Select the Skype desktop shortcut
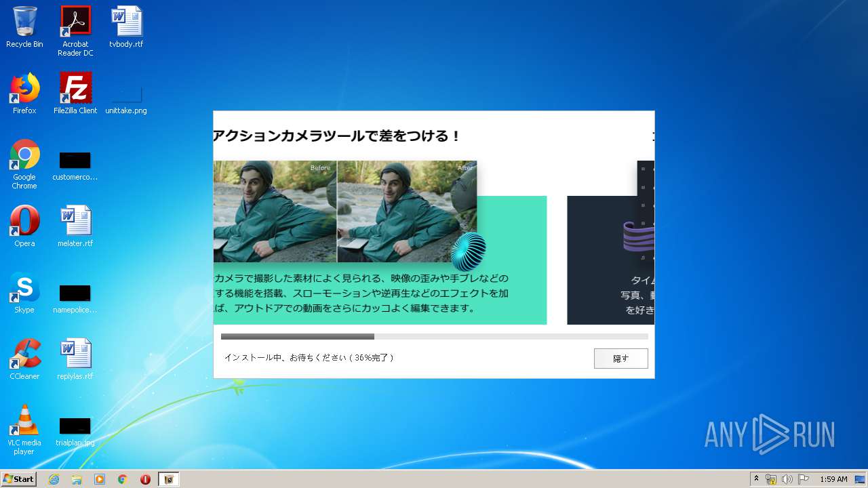868x488 pixels. [24, 293]
